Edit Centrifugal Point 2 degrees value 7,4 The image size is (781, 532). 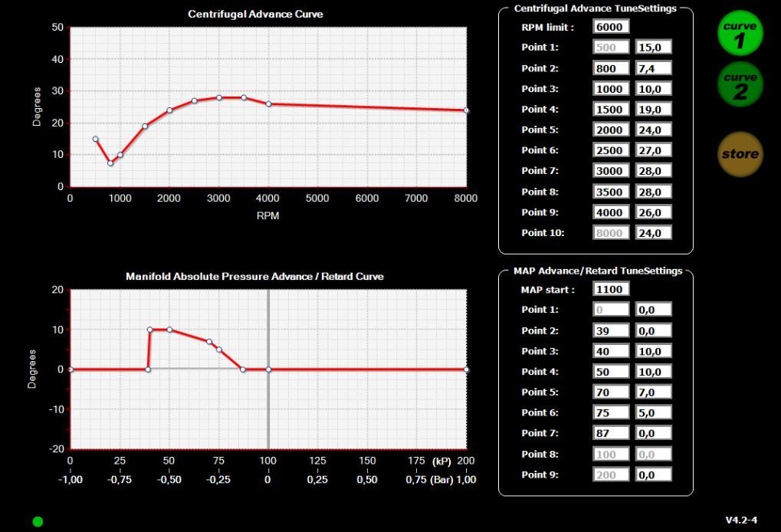[x=653, y=68]
